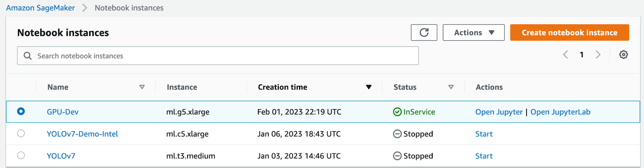Screen dimensions: 644x168
Task: Start the YOLOv7 instance
Action: 484,156
